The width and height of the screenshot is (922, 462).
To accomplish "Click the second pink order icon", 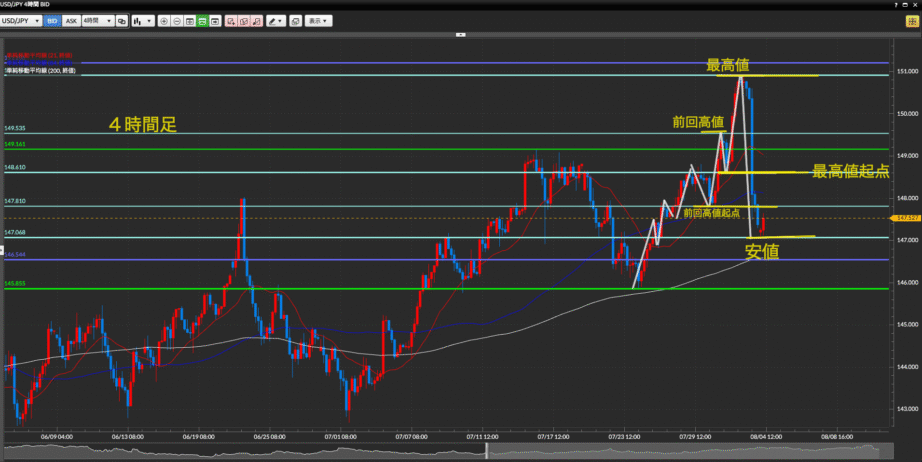I will [244, 21].
